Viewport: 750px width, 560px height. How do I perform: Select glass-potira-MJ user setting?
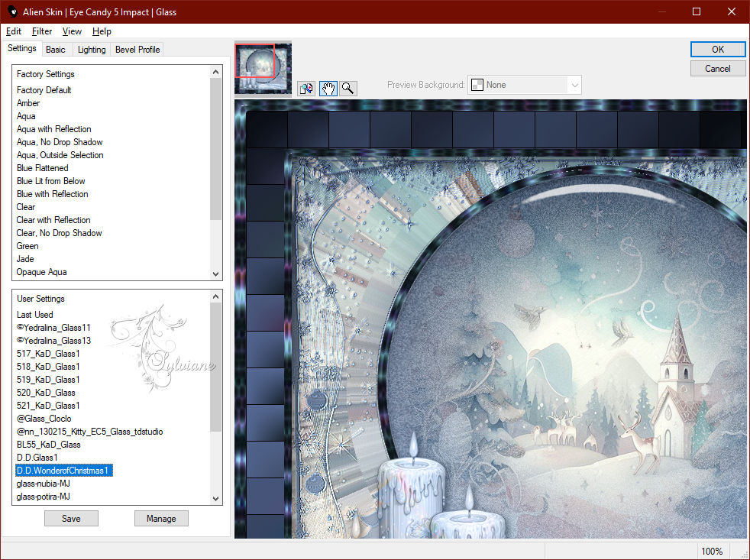tap(44, 497)
